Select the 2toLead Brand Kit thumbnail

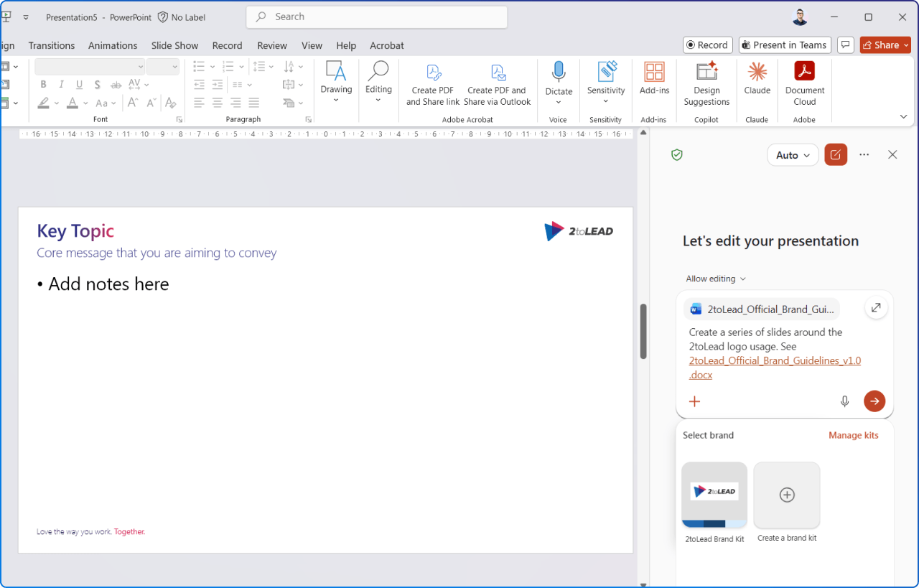(x=714, y=495)
